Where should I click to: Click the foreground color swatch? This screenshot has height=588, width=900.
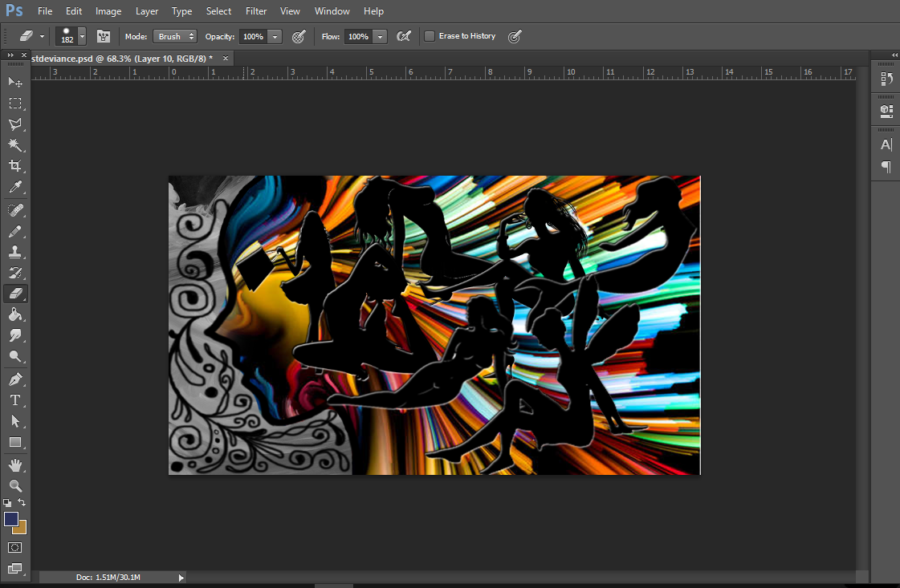click(x=11, y=519)
